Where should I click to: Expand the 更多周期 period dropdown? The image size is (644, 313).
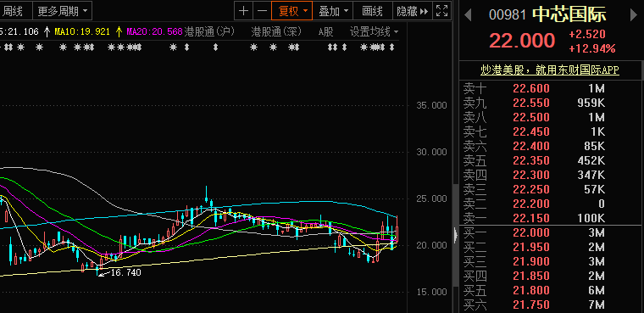(62, 11)
